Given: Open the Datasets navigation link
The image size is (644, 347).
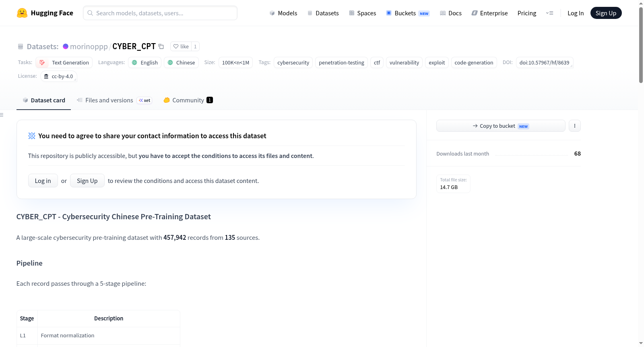Looking at the screenshot, I should (323, 13).
